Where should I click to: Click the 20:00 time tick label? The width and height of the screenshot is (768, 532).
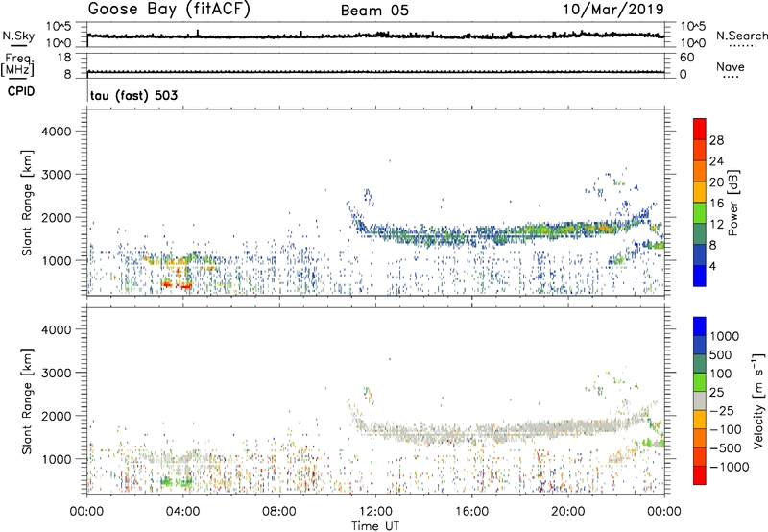coord(568,512)
